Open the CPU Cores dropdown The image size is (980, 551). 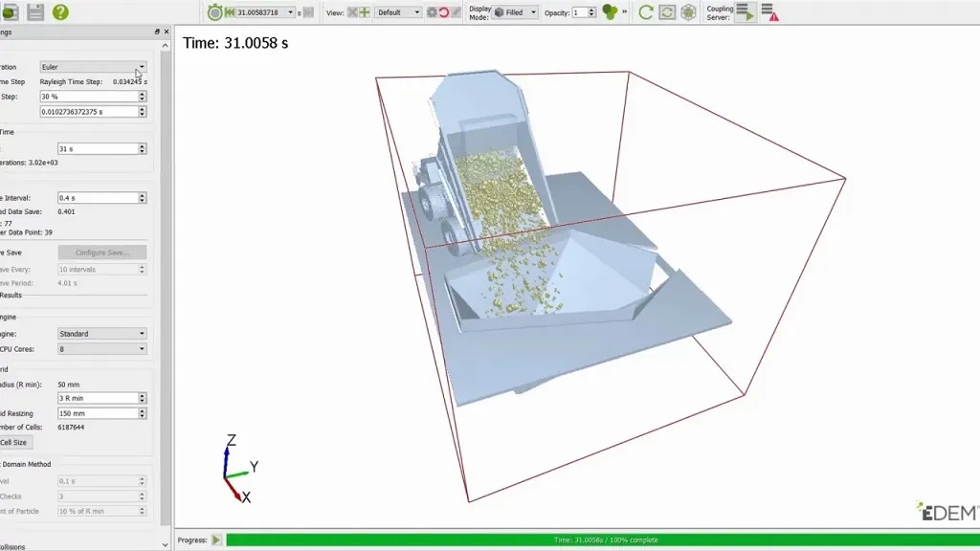click(x=101, y=349)
